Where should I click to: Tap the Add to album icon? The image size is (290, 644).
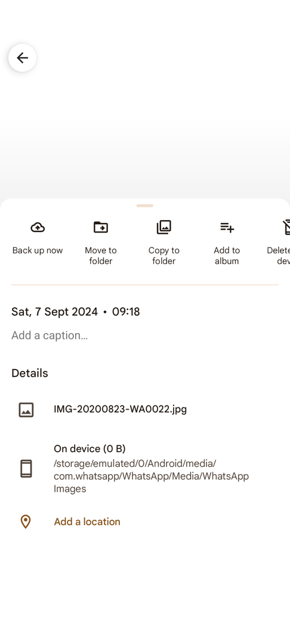(227, 227)
